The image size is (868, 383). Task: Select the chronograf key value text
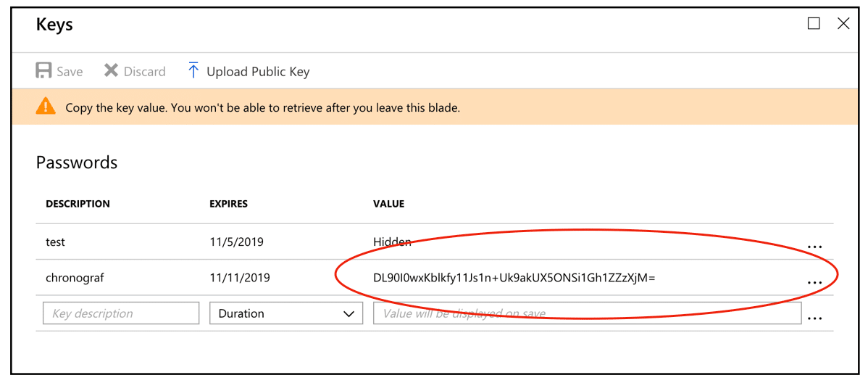pos(514,277)
